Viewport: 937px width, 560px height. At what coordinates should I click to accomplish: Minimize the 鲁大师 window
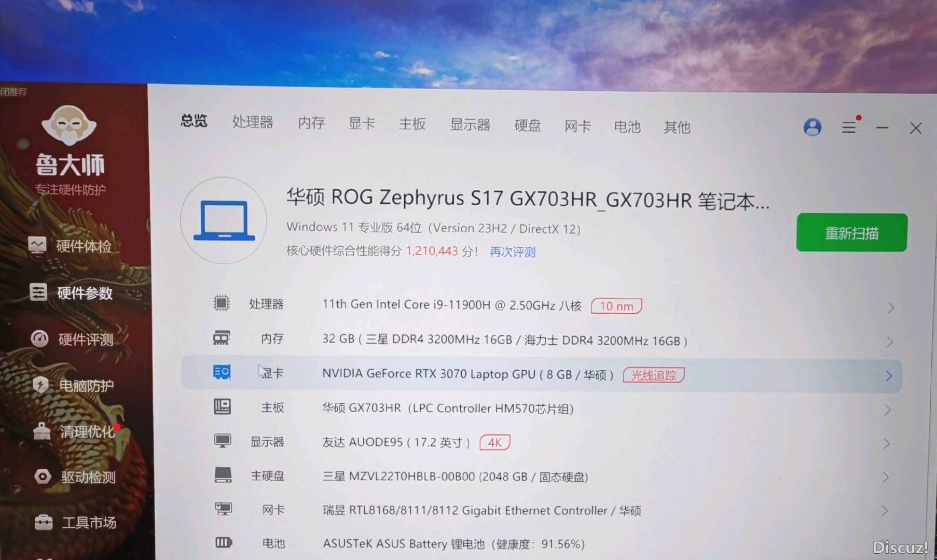883,128
